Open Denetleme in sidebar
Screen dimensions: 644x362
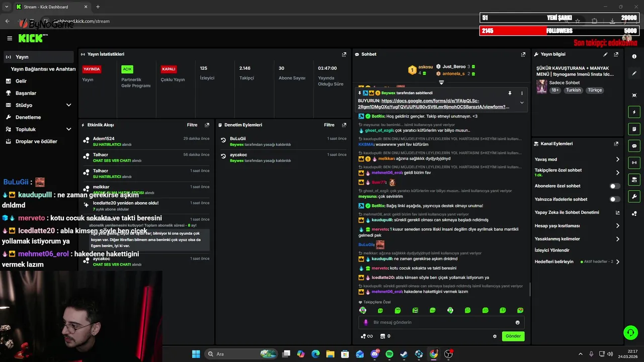click(39, 117)
